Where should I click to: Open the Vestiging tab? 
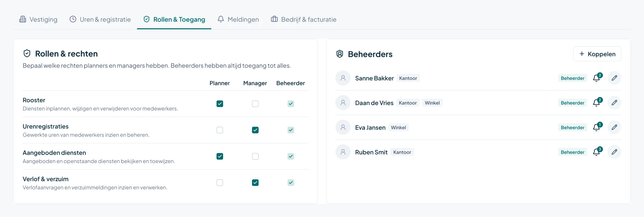tap(38, 19)
